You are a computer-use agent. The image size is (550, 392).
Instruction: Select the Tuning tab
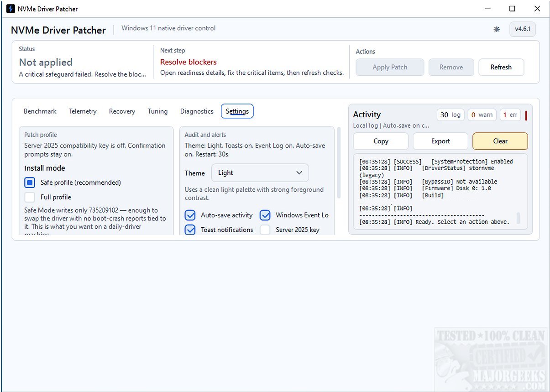click(157, 111)
